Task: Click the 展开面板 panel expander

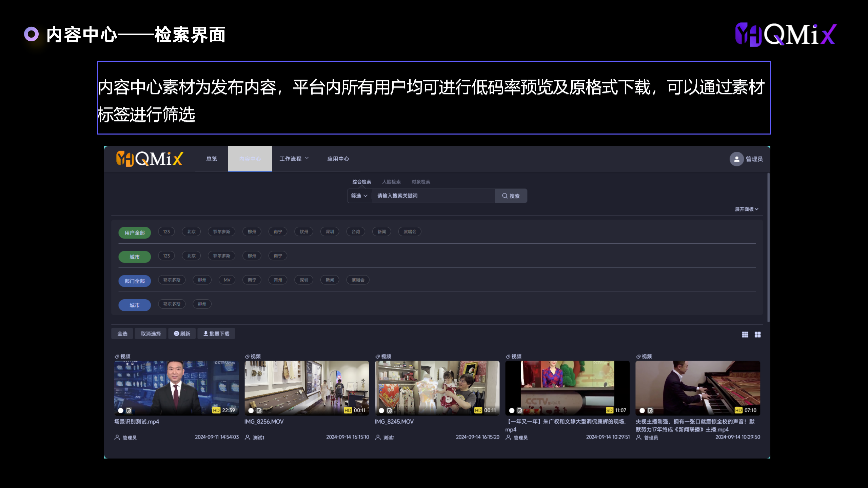Action: [746, 209]
